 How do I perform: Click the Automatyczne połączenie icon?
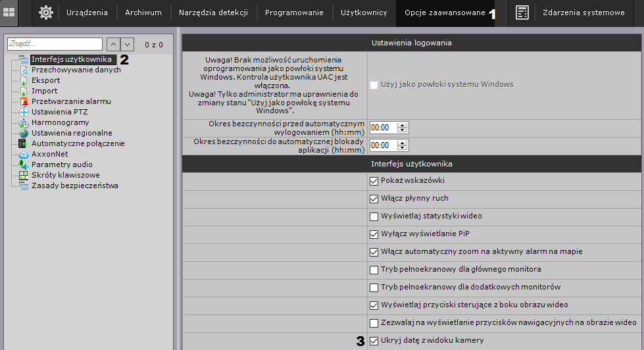22,144
